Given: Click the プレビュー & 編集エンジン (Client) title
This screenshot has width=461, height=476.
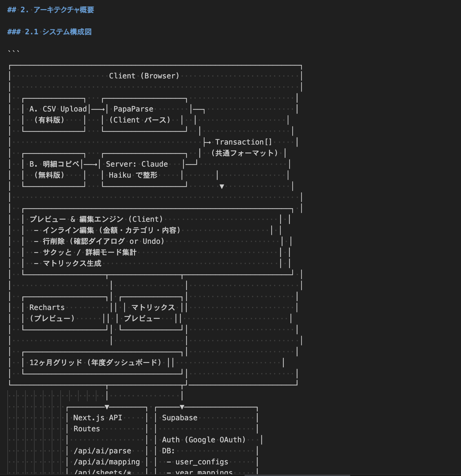Looking at the screenshot, I should (96, 219).
